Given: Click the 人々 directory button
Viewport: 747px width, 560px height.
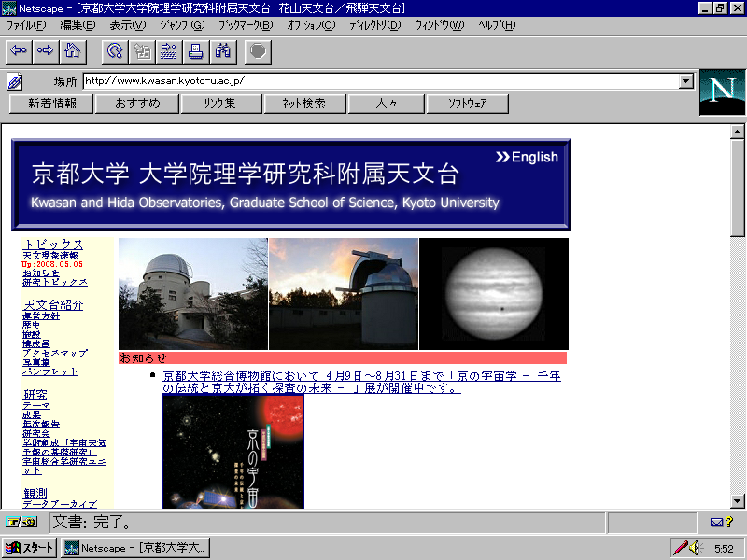Looking at the screenshot, I should click(x=386, y=104).
